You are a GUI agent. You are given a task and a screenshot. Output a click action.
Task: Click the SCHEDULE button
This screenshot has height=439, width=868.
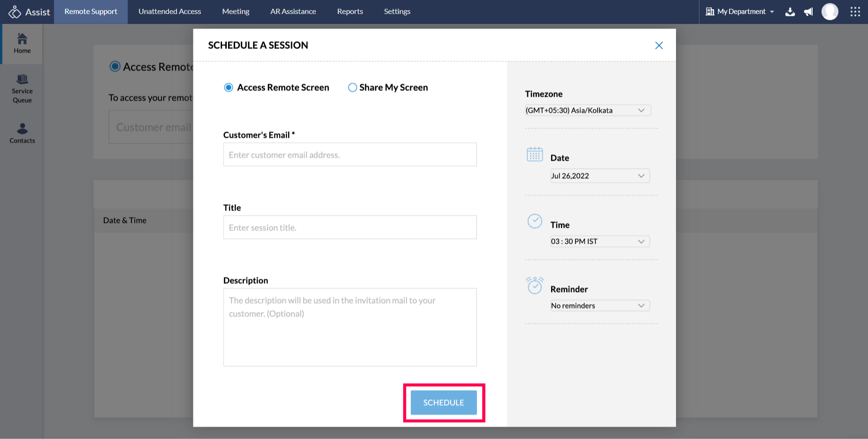pos(444,403)
